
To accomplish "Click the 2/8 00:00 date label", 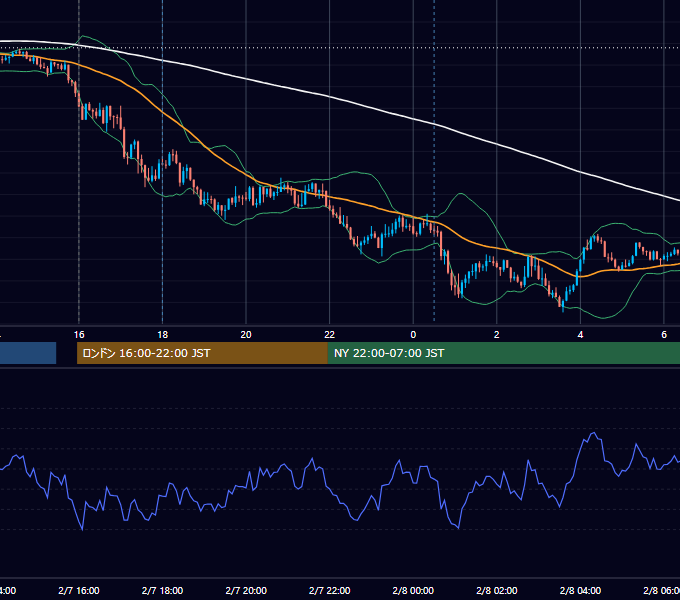I will [x=413, y=590].
